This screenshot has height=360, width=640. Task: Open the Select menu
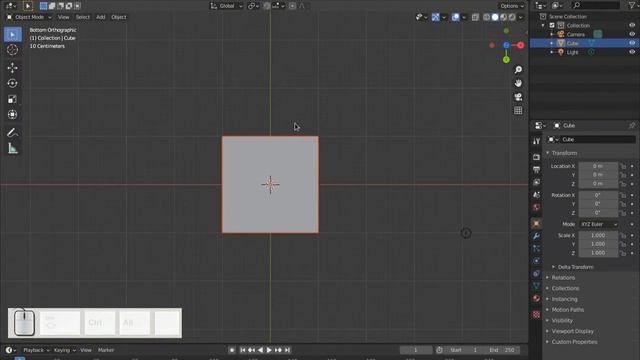click(82, 17)
